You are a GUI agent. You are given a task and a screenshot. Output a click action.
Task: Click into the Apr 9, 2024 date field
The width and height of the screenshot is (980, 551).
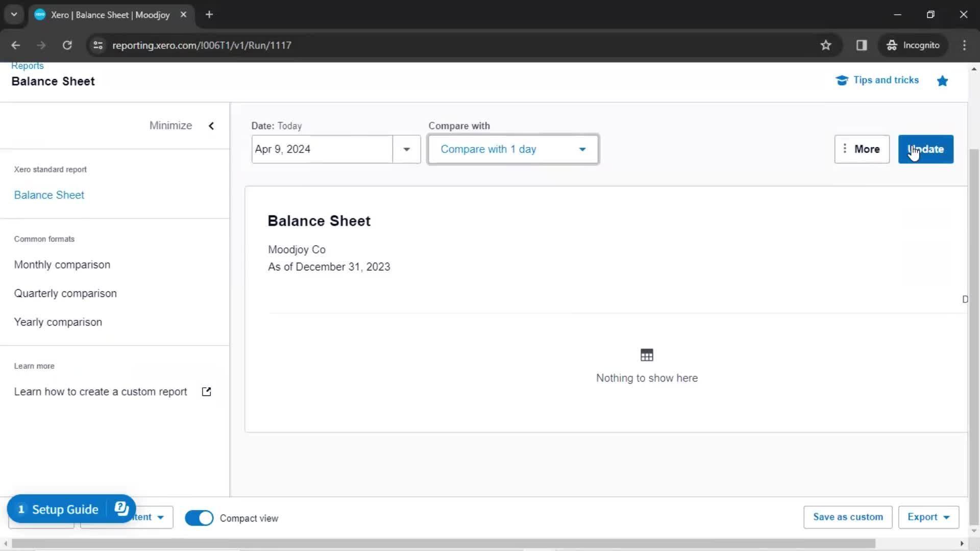(x=322, y=149)
